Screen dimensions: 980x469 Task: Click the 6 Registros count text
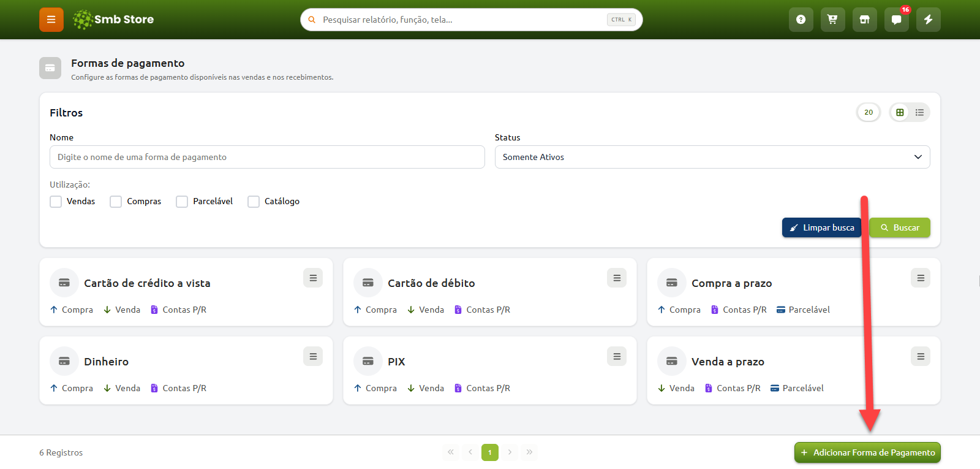(x=61, y=452)
